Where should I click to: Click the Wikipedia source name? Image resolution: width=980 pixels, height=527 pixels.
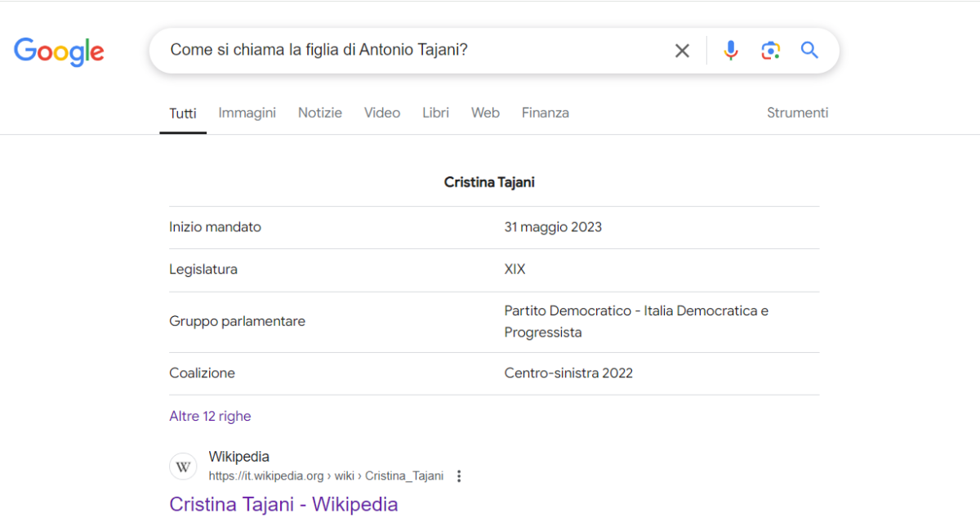[238, 457]
